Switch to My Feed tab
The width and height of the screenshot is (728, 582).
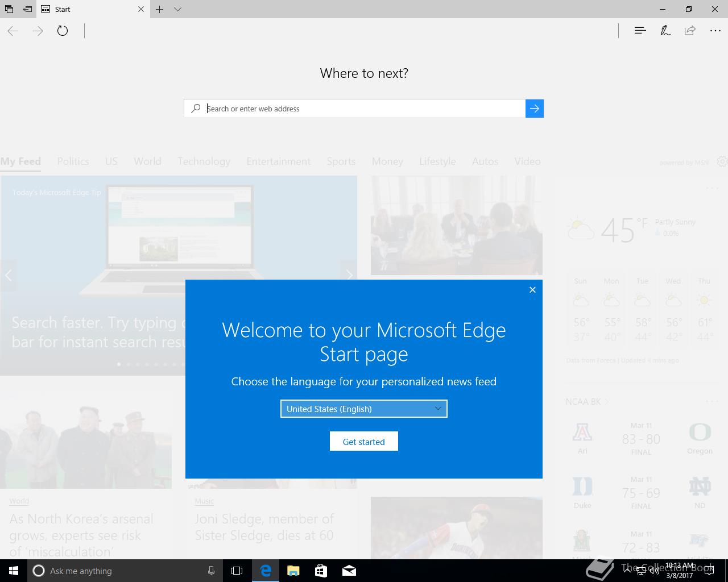click(20, 161)
